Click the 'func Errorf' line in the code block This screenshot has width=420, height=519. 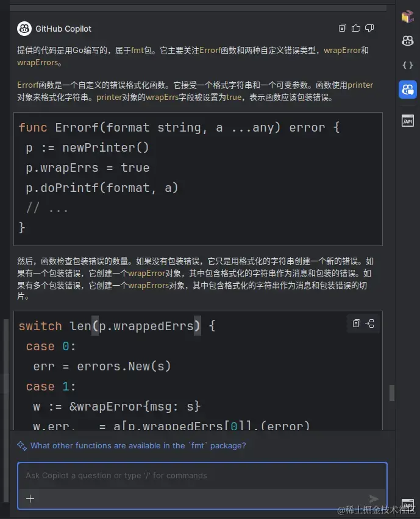[179, 127]
